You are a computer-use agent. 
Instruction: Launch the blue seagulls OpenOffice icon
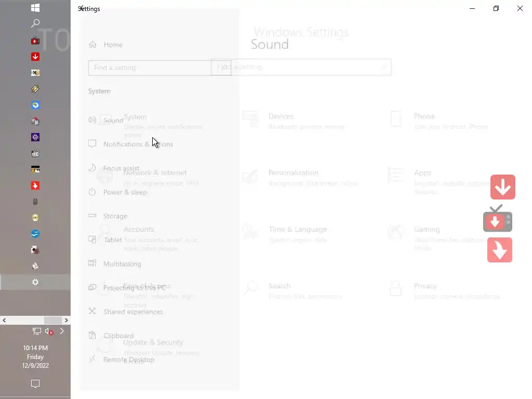click(x=35, y=234)
